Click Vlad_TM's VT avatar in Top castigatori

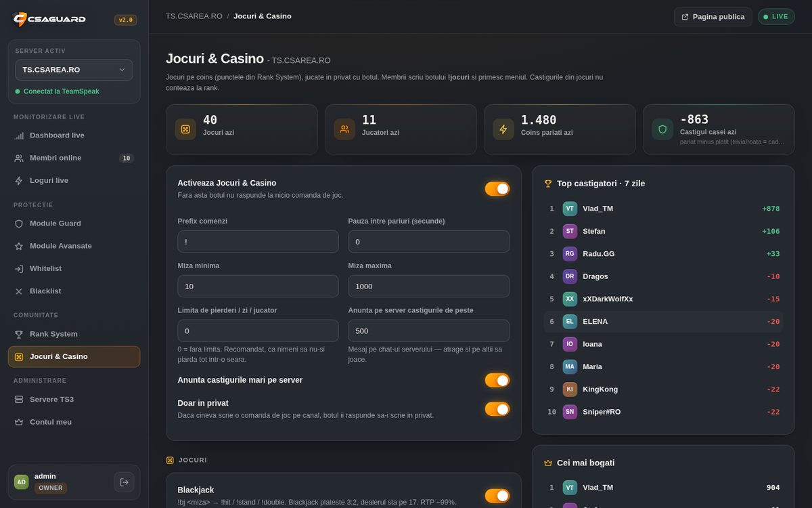(x=570, y=209)
